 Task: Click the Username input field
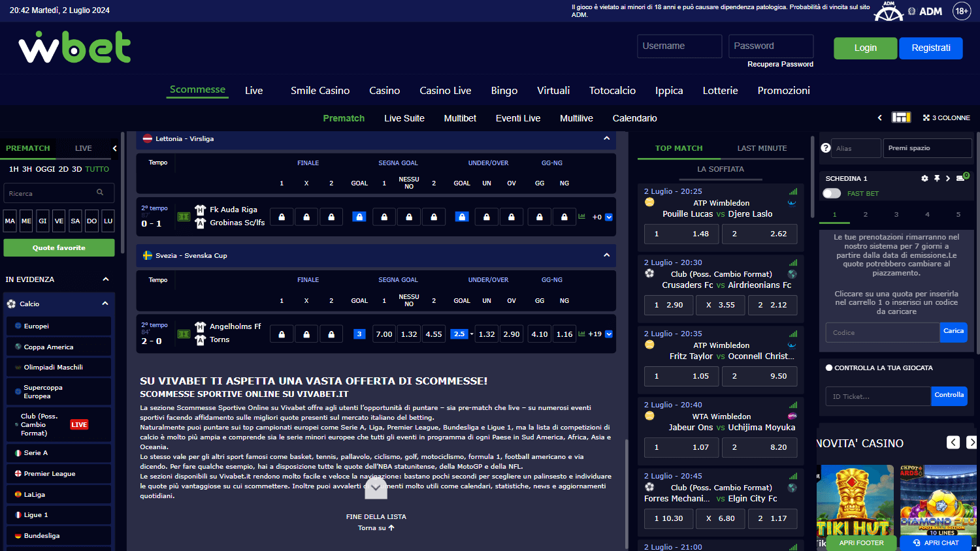click(679, 46)
